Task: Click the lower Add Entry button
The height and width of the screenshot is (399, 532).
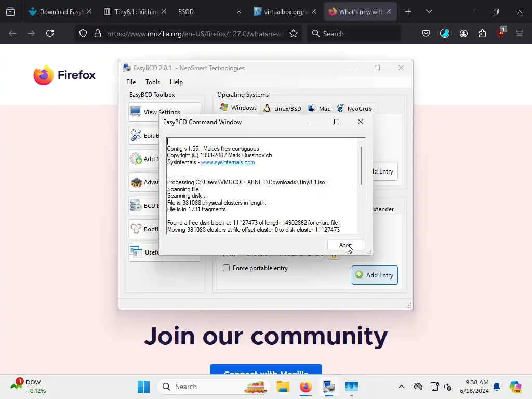Action: pyautogui.click(x=375, y=275)
